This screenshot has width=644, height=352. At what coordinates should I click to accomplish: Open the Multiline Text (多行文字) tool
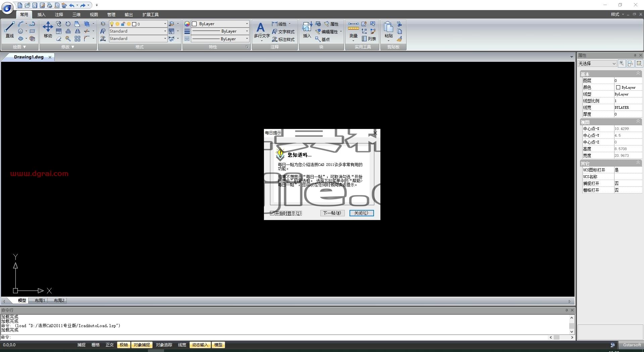click(262, 30)
